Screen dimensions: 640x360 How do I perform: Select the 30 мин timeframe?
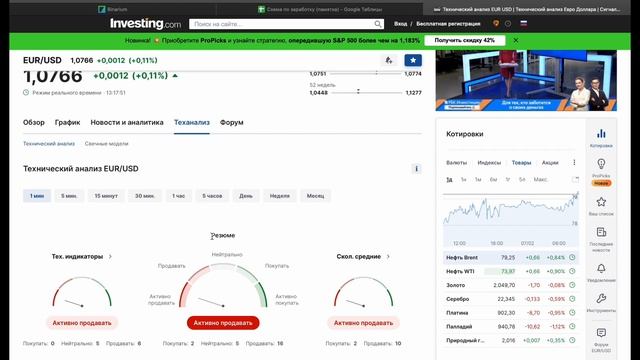tap(144, 196)
